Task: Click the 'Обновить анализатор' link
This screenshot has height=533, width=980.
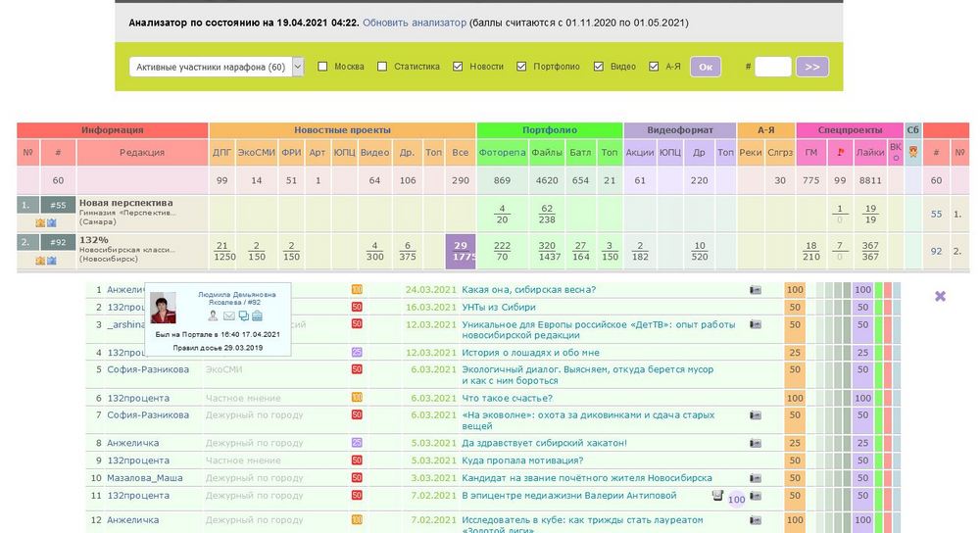Action: (415, 22)
